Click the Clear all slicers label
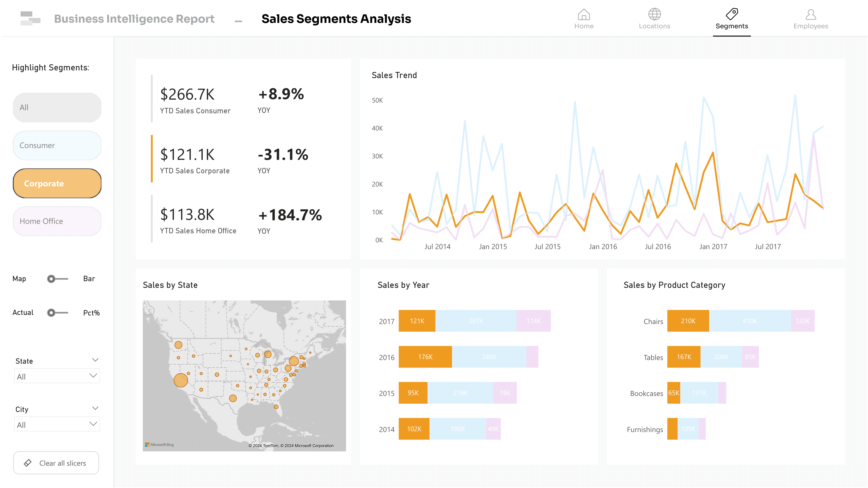The image size is (868, 488). pyautogui.click(x=63, y=463)
